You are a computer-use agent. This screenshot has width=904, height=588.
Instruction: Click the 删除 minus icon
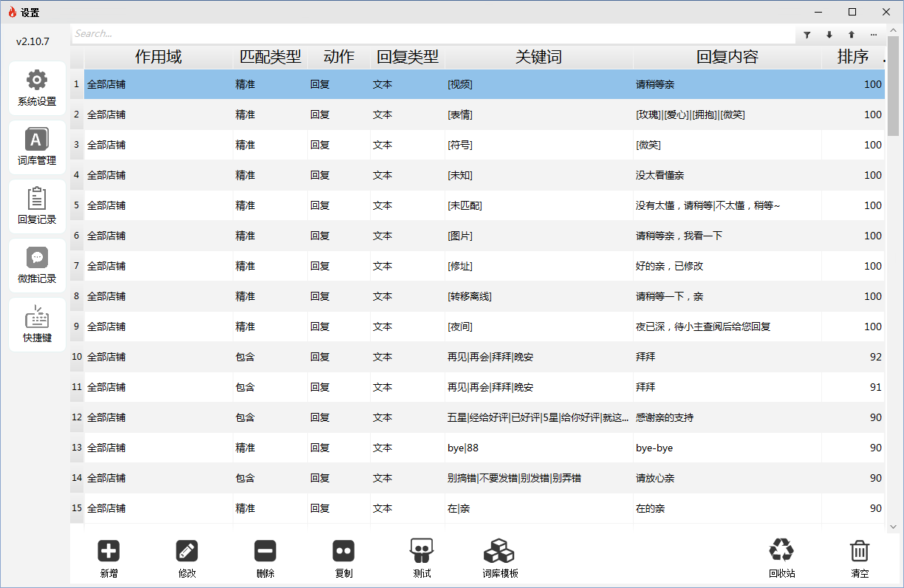pyautogui.click(x=265, y=550)
